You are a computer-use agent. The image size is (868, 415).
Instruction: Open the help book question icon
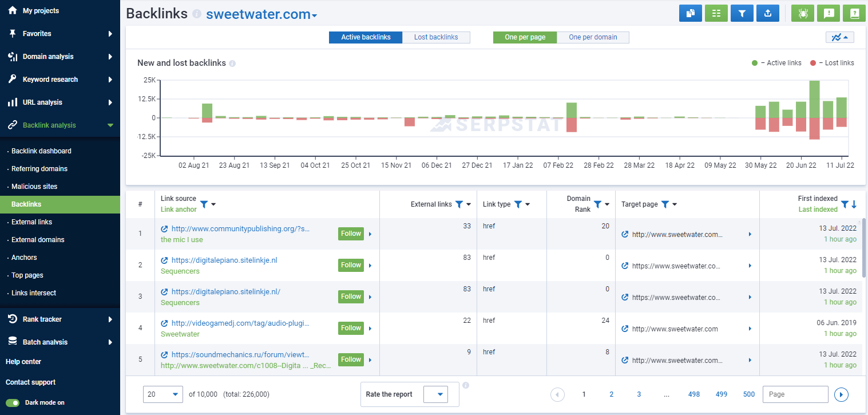(854, 13)
